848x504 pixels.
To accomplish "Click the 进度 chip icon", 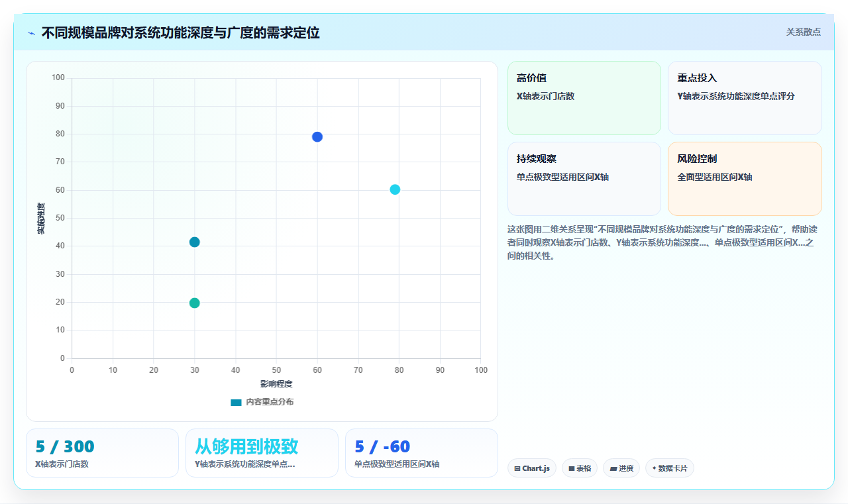I will tap(613, 468).
